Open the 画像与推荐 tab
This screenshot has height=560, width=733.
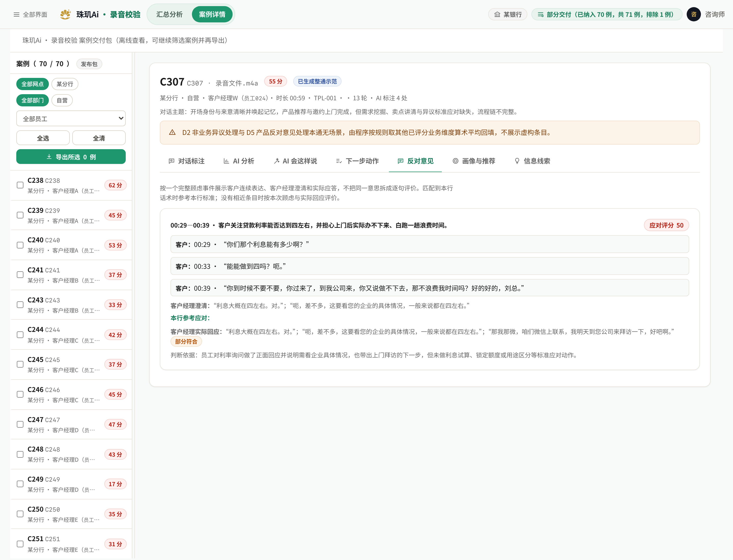pyautogui.click(x=474, y=161)
